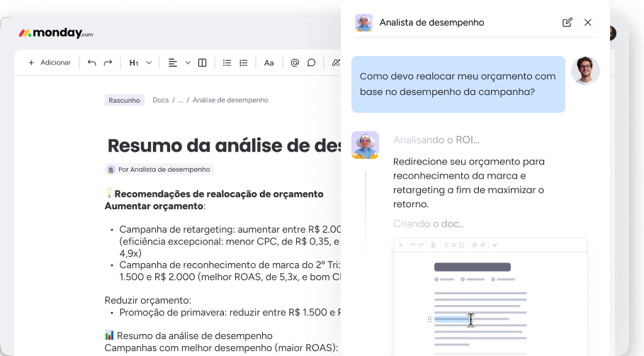Expand the ellipsis breadcrumb item
Image resolution: width=644 pixels, height=356 pixels.
coord(180,100)
